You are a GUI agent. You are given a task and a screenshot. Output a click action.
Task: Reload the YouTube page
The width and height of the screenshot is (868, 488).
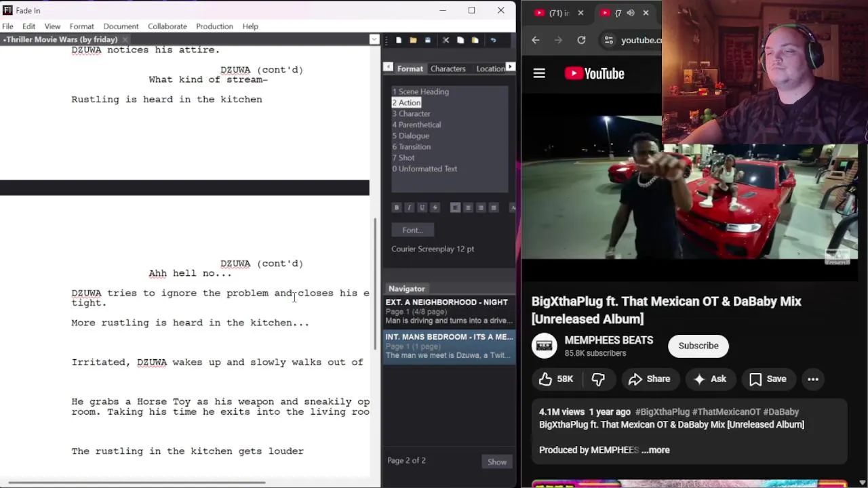tap(581, 40)
